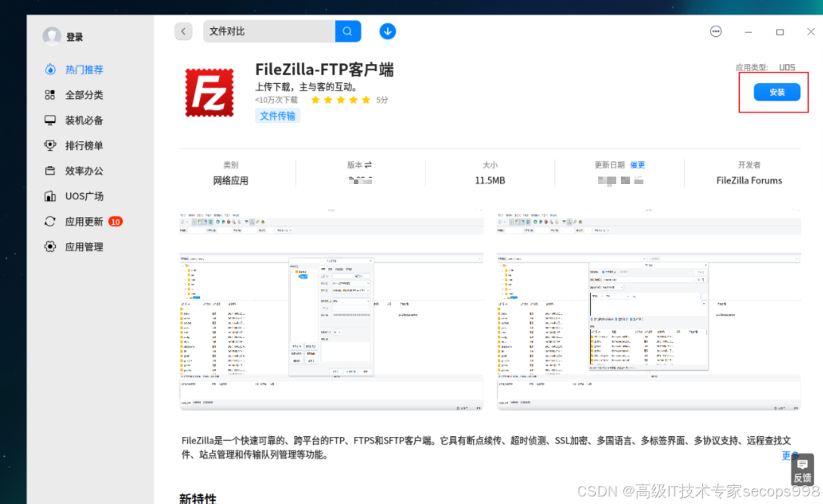Click the 版本 switch arrows icon

368,164
